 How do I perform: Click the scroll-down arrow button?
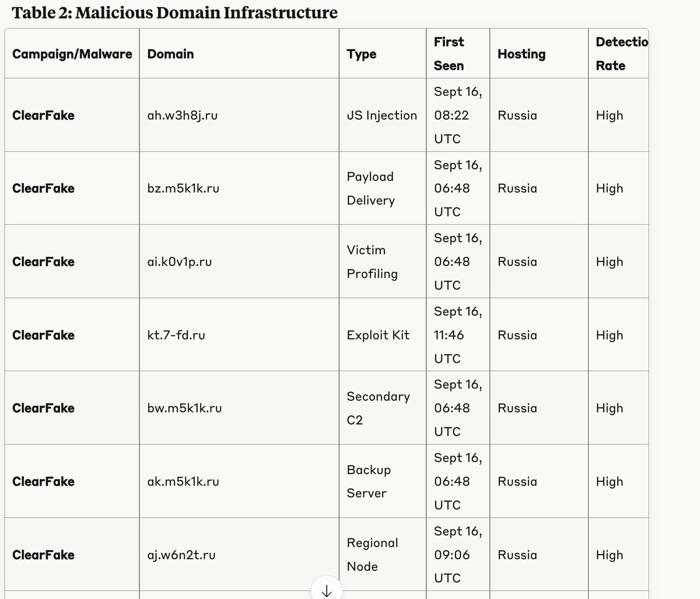[x=327, y=589]
